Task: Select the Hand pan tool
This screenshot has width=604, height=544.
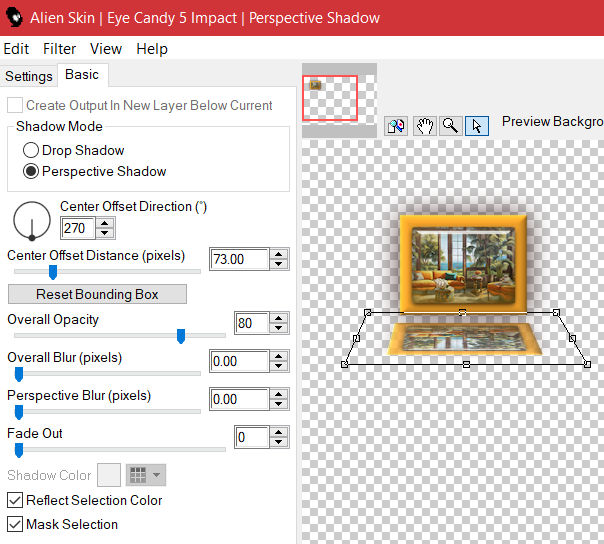Action: tap(425, 126)
